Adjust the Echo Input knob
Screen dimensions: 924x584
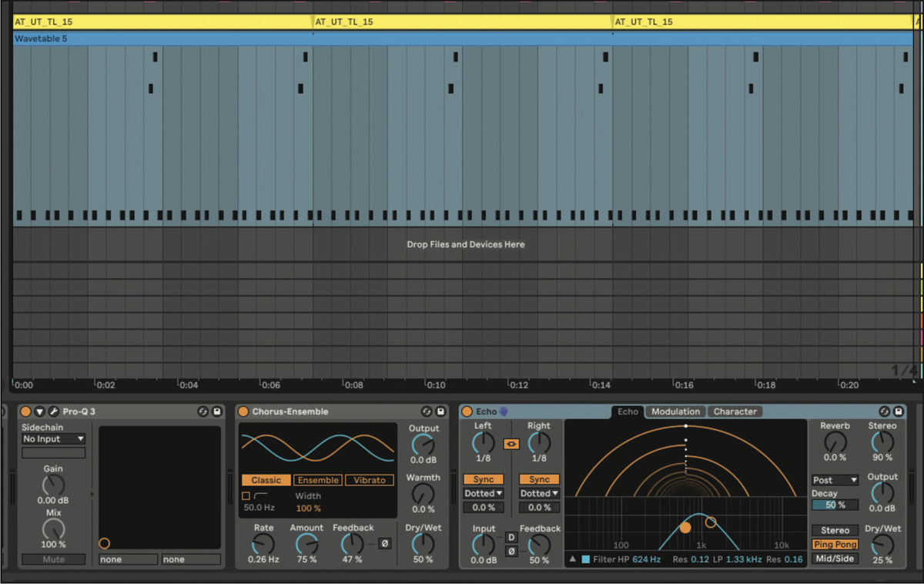484,545
